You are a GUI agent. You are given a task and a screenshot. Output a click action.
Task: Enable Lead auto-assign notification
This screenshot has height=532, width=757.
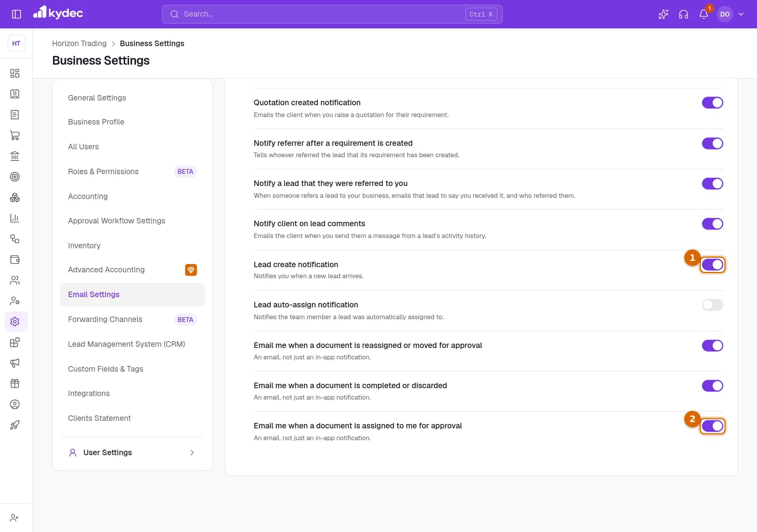712,305
